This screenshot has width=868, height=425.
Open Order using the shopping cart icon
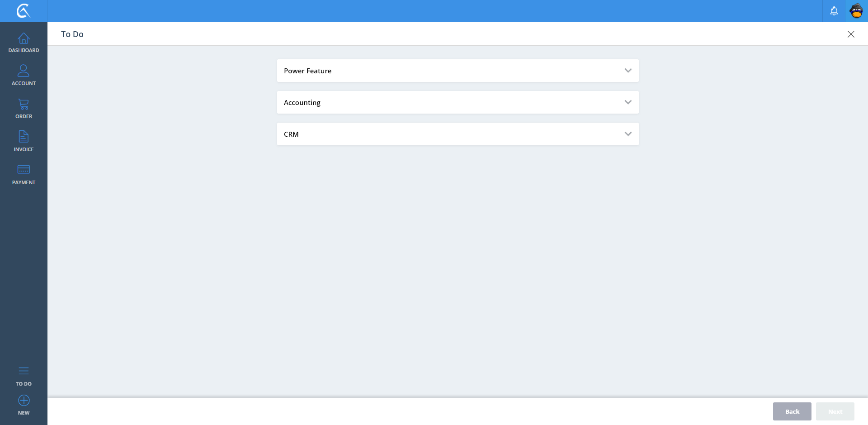click(24, 105)
